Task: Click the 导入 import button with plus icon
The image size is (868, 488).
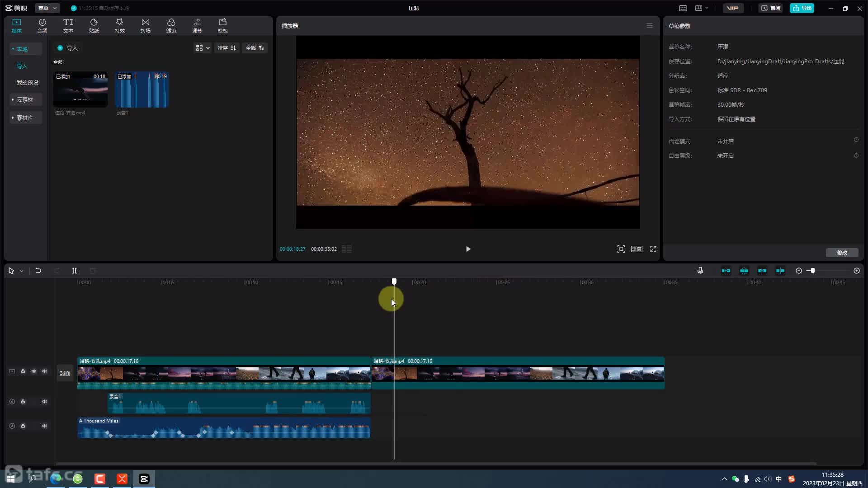Action: (67, 48)
